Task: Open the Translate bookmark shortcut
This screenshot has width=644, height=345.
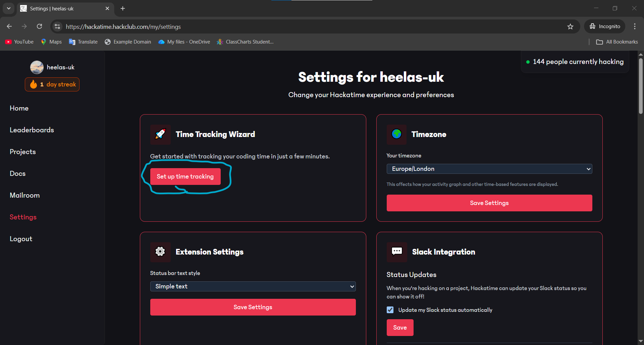Action: pos(83,42)
